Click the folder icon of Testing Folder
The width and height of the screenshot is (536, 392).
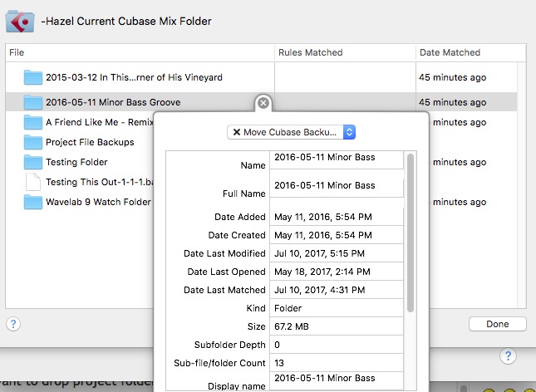33,162
